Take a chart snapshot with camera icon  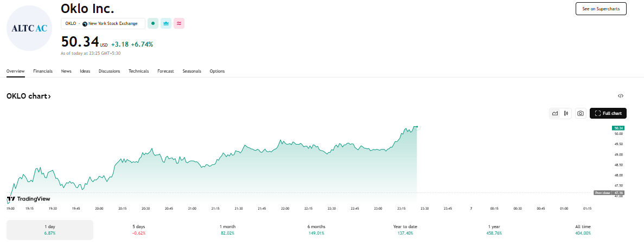(x=581, y=114)
